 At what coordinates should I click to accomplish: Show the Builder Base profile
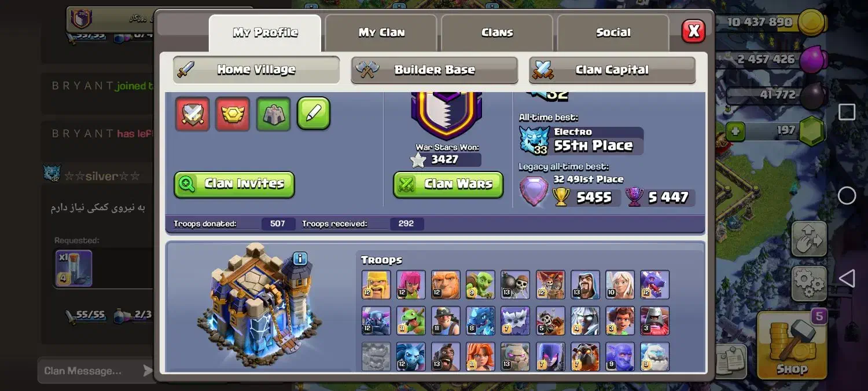435,70
